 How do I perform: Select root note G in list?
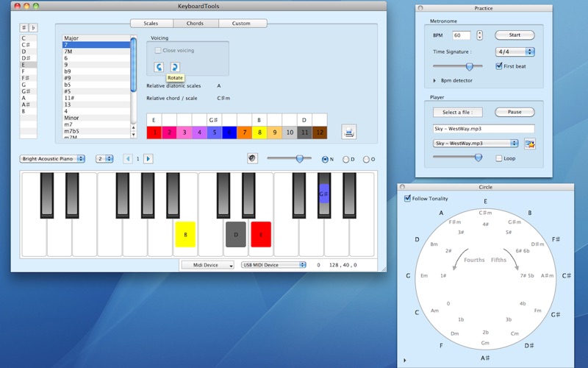[x=29, y=85]
